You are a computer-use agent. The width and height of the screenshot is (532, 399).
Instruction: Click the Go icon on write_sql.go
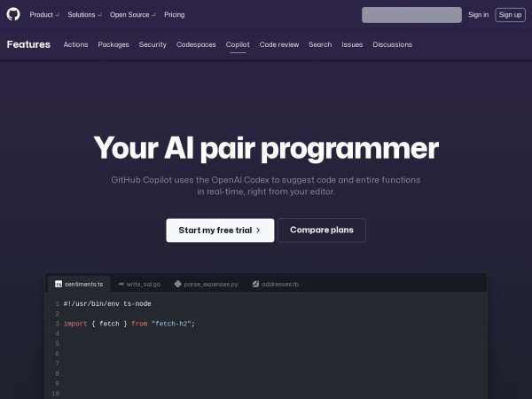[x=121, y=284]
